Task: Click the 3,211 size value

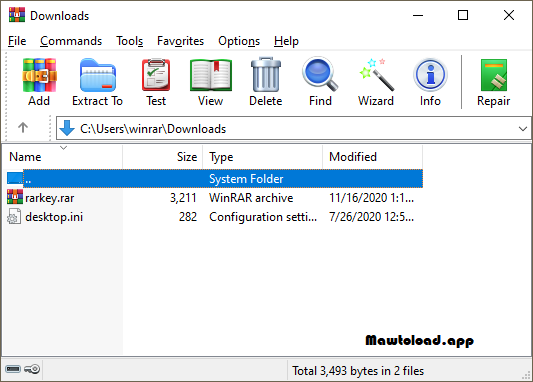Action: tap(183, 198)
